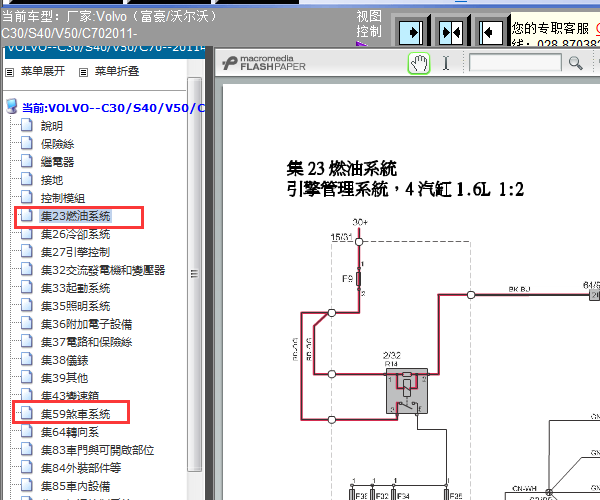Image resolution: width=600 pixels, height=500 pixels.
Task: Click the F9 fuse label in the diagram
Action: [x=347, y=279]
